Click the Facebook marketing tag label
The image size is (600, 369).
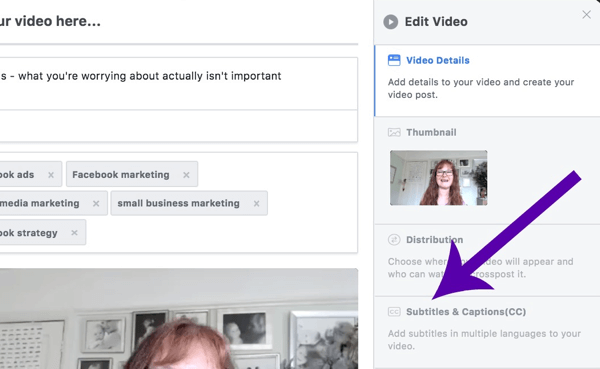pos(121,175)
